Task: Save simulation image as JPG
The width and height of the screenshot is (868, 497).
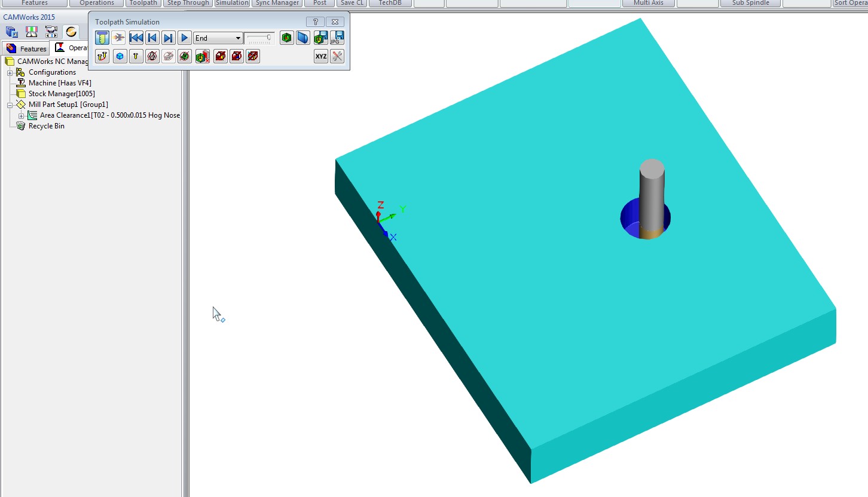Action: pyautogui.click(x=337, y=38)
